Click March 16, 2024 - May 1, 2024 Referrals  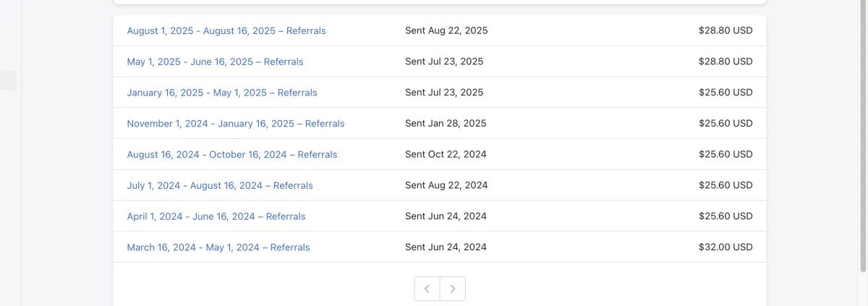point(218,247)
